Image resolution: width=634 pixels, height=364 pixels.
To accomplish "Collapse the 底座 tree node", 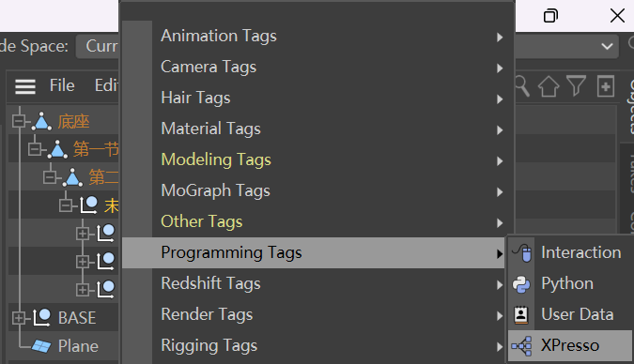I will click(x=18, y=121).
